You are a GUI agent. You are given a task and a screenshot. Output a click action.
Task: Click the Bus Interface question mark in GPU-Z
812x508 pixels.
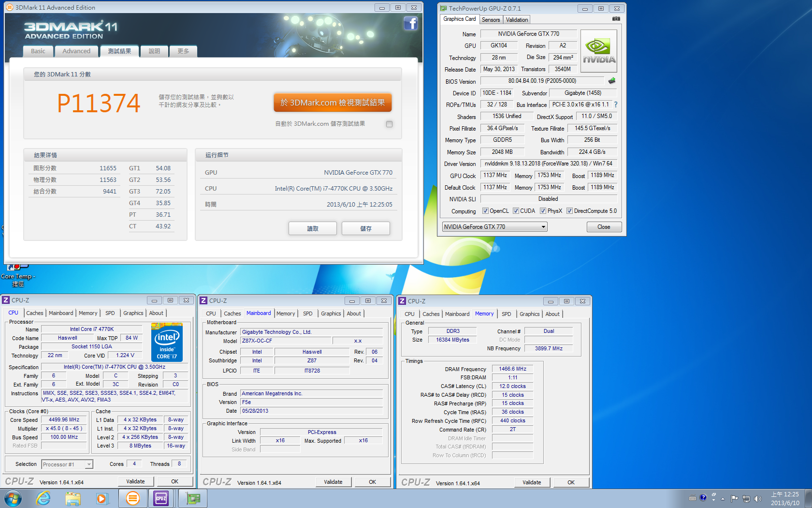pyautogui.click(x=615, y=105)
